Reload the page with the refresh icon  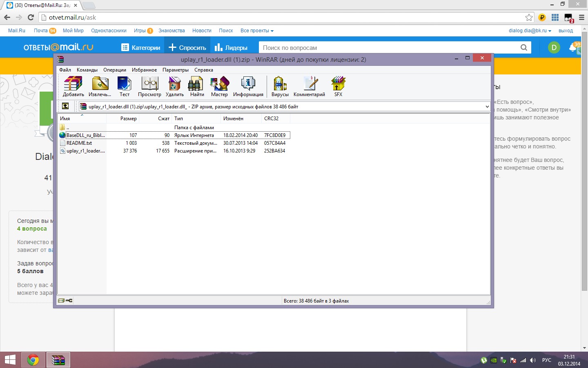[x=31, y=17]
